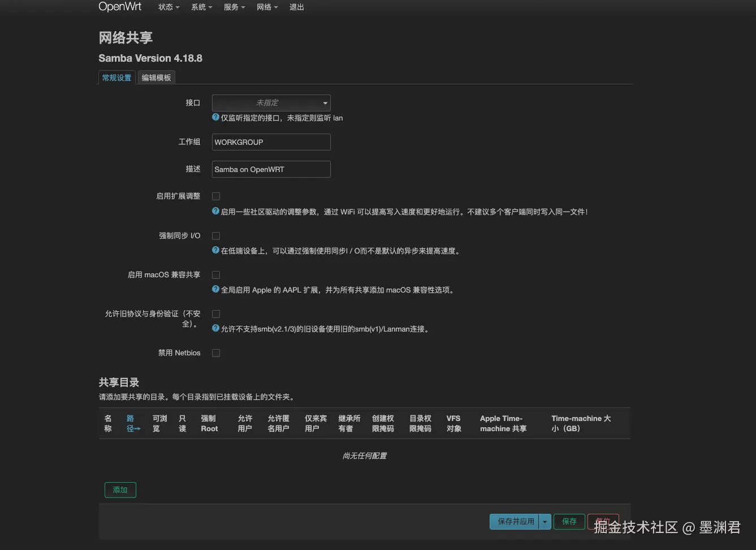Click the 添加 button
756x550 pixels.
pyautogui.click(x=120, y=490)
